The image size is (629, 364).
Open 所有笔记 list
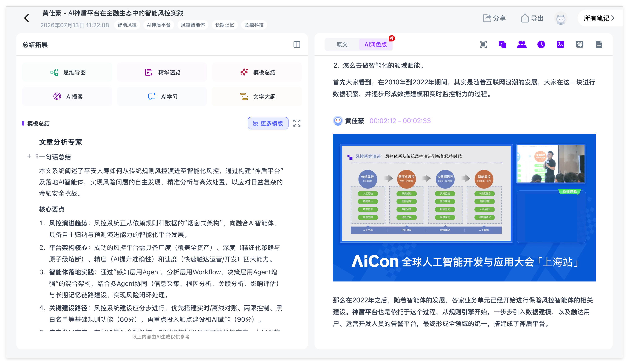tap(599, 18)
